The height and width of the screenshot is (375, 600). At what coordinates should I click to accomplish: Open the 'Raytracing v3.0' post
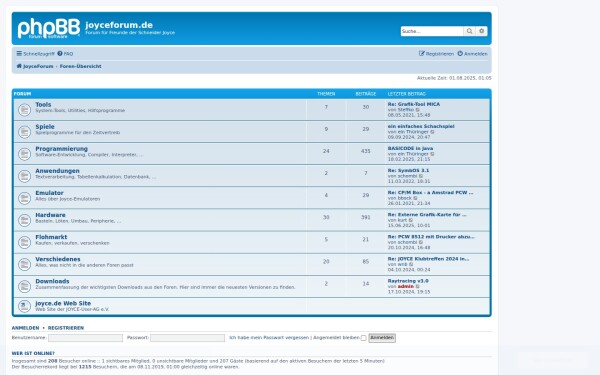coord(408,281)
